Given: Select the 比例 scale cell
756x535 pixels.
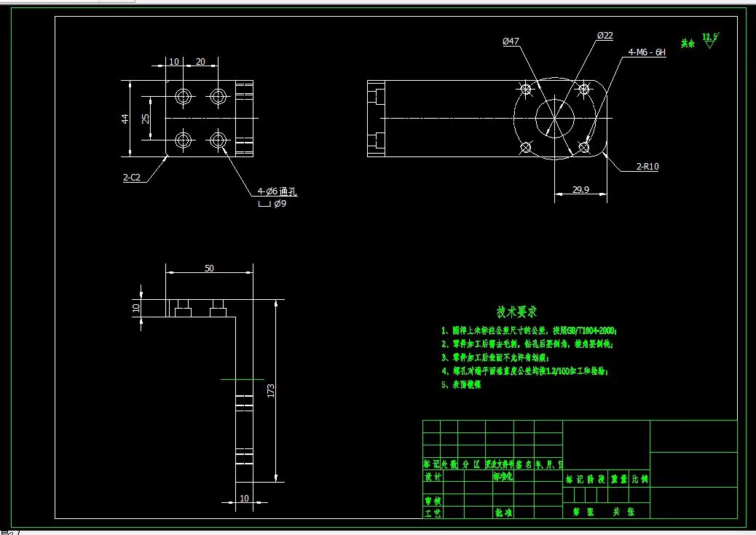Looking at the screenshot, I should [639, 479].
